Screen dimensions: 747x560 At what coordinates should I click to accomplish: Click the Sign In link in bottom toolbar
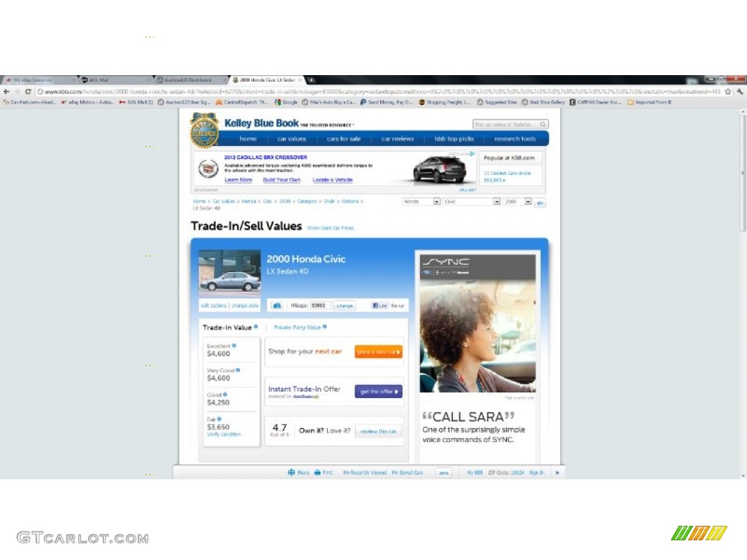(x=536, y=472)
